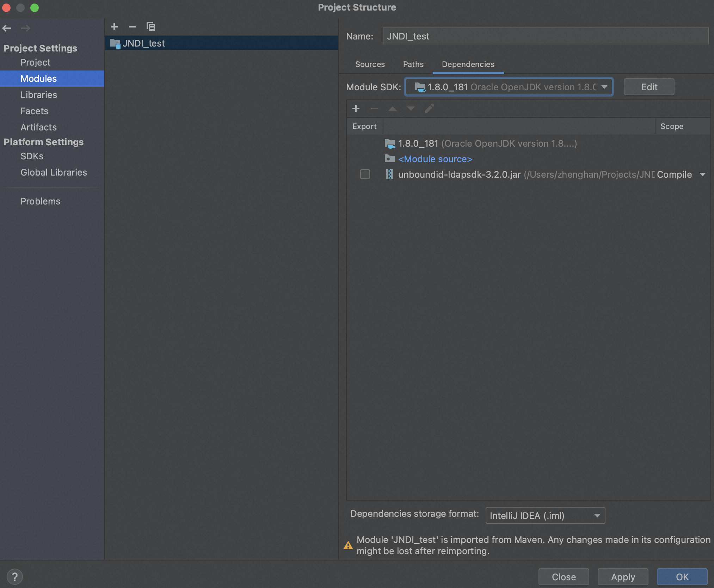Open Dependencies storage format dropdown

coord(545,515)
